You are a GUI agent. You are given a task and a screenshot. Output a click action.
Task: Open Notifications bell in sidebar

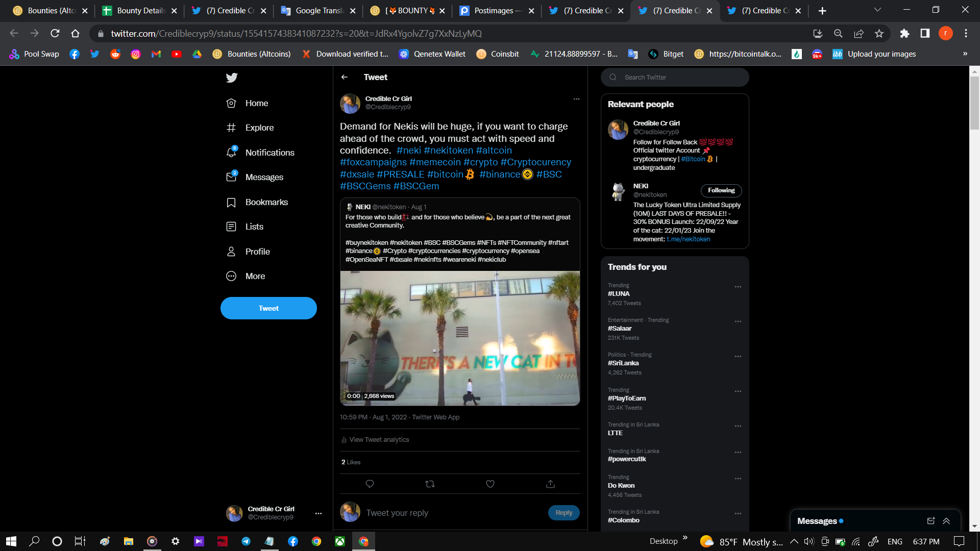click(x=231, y=153)
